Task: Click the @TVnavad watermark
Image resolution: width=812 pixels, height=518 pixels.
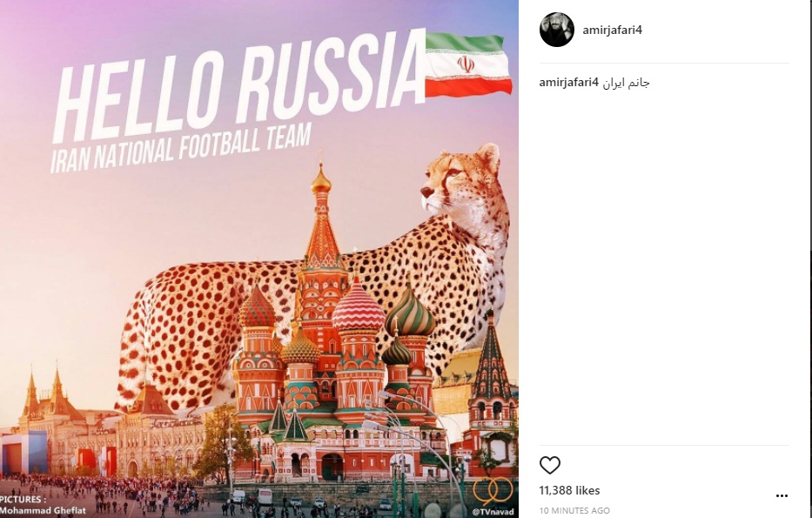Action: pyautogui.click(x=493, y=512)
